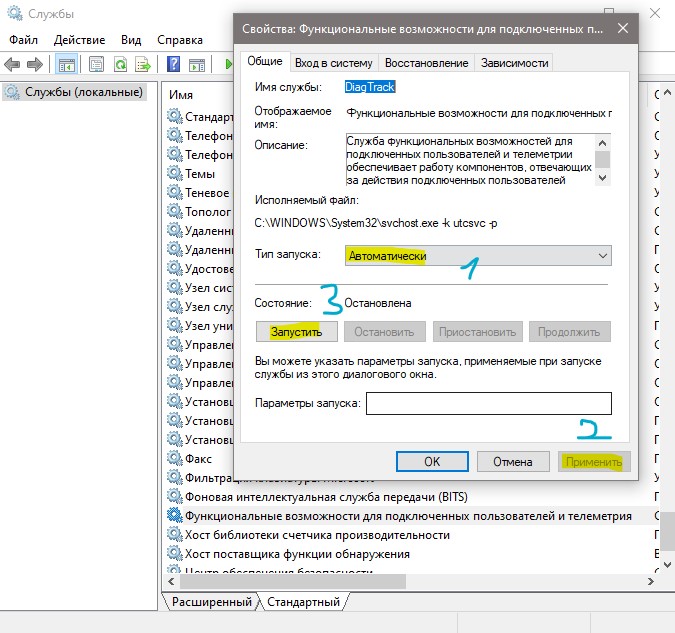Click gear icon of Хост поставщика функции row

174,553
